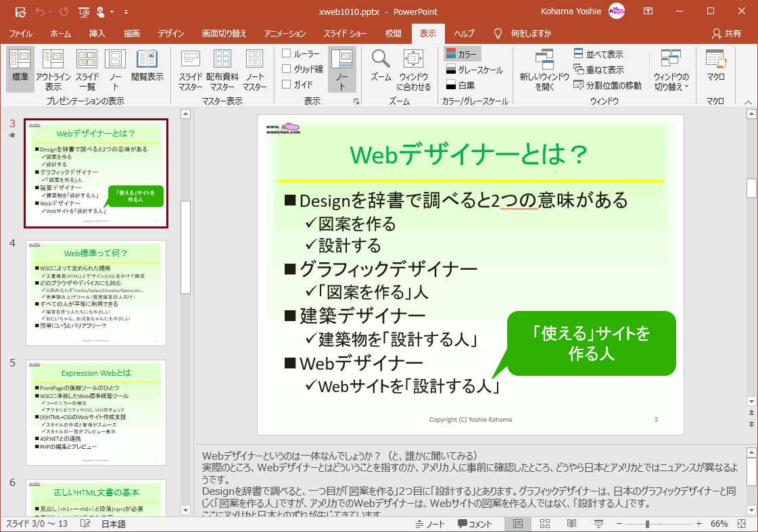Select slide 4 thumbnail Web標準って何？
This screenshot has height=532, width=758.
[96, 293]
